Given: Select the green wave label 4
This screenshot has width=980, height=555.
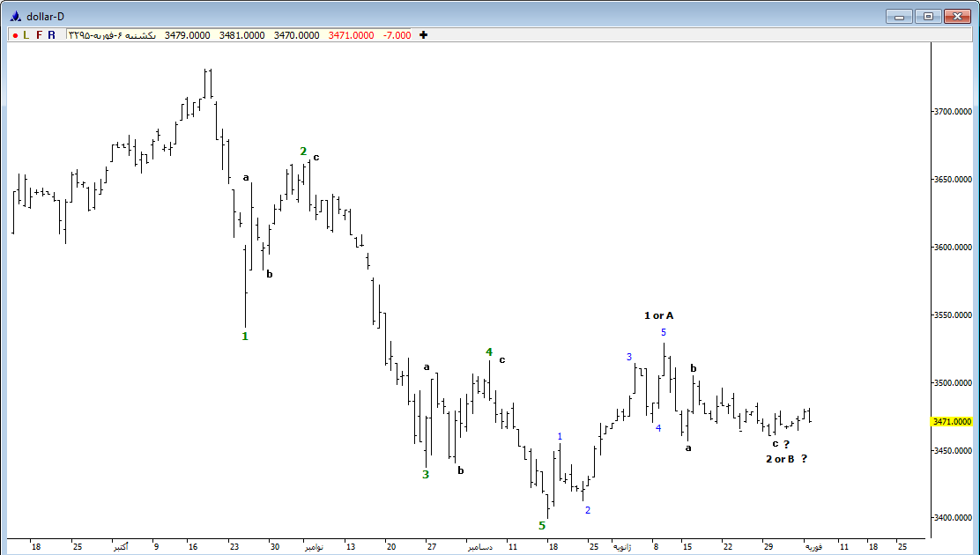Looking at the screenshot, I should pos(489,352).
